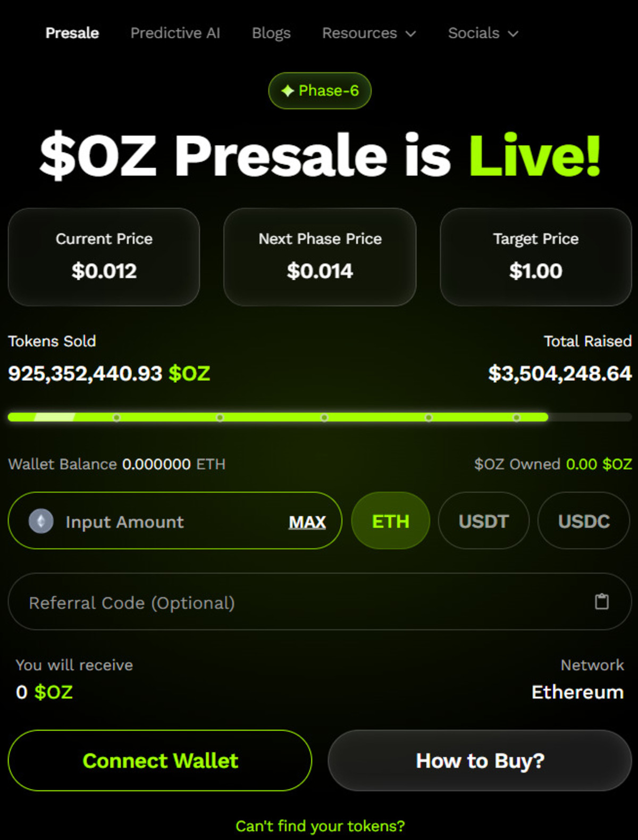This screenshot has width=638, height=840.
Task: Click the MAX amount link
Action: click(x=307, y=522)
